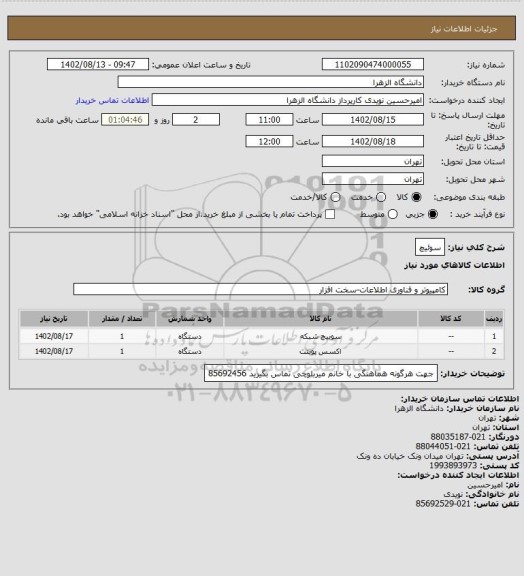Click the goods group field کامپیوتر و فناوری اطلاعات
Screen dimensions: 524x576
(x=260, y=289)
